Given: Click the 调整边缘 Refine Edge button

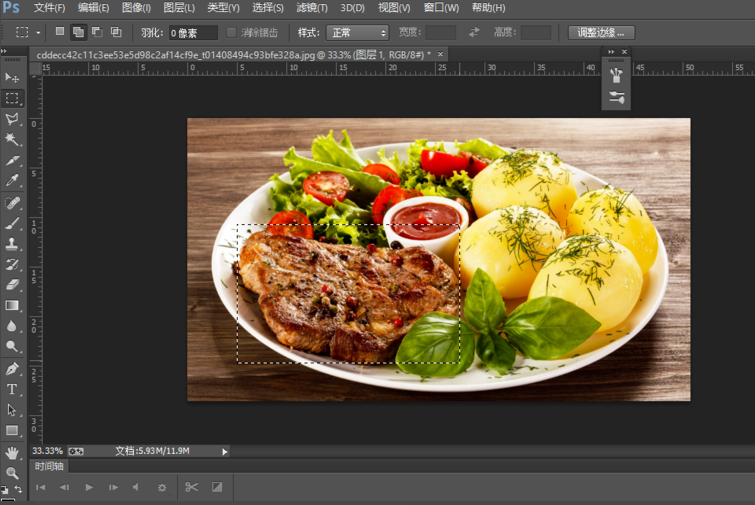Looking at the screenshot, I should click(601, 32).
